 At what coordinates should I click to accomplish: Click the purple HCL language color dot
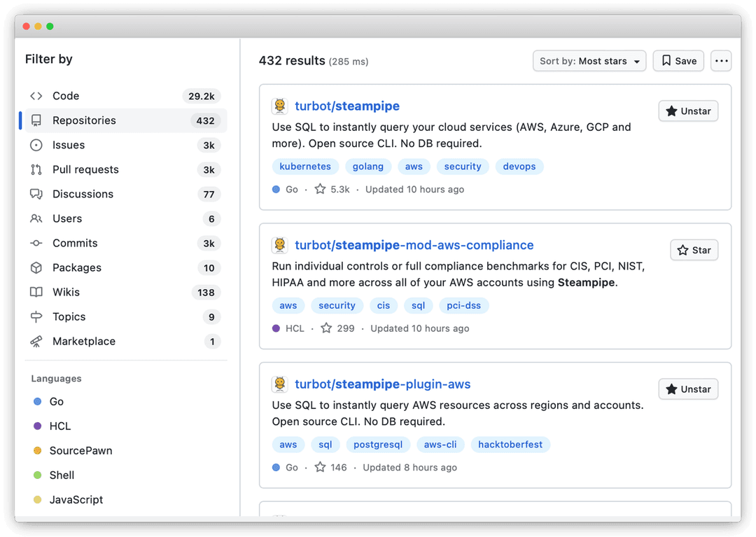38,426
